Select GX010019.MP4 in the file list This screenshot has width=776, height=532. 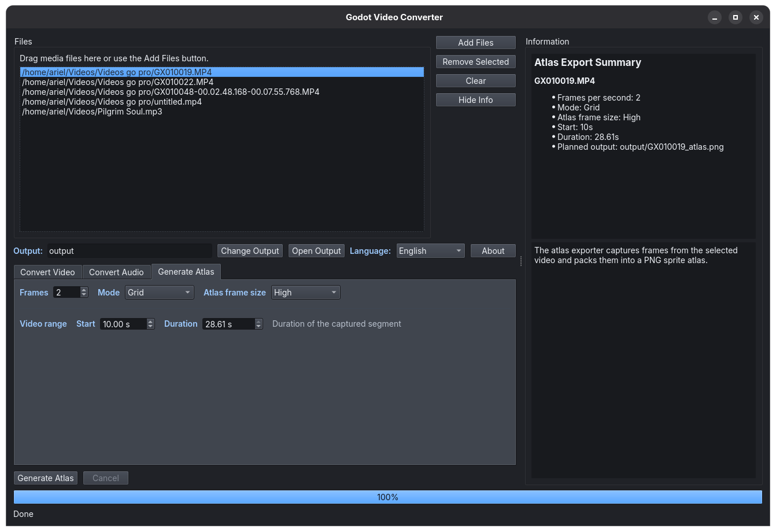[222, 72]
